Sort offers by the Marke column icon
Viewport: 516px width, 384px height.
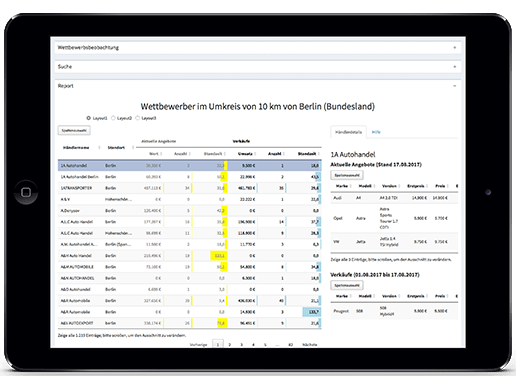(x=351, y=186)
